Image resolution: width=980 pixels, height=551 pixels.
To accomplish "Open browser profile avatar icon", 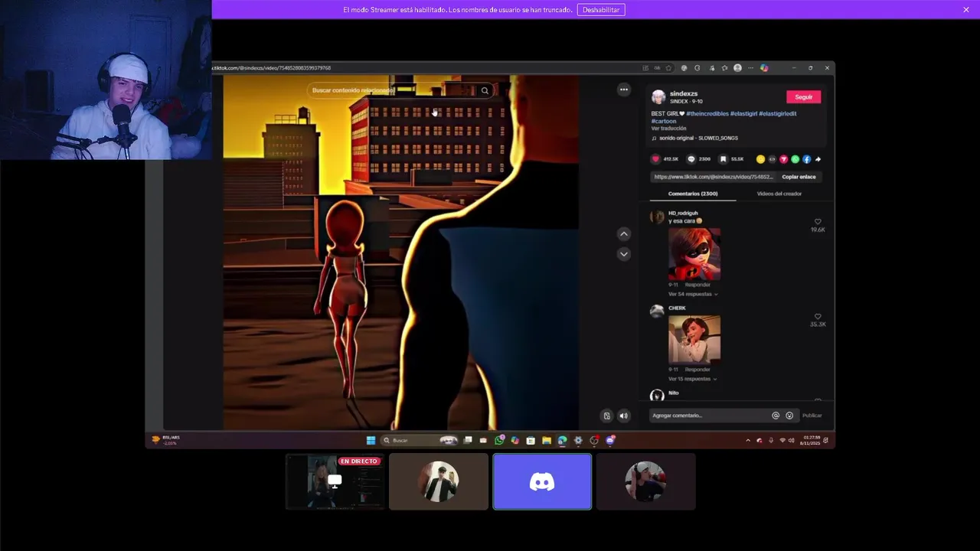I will click(x=737, y=68).
